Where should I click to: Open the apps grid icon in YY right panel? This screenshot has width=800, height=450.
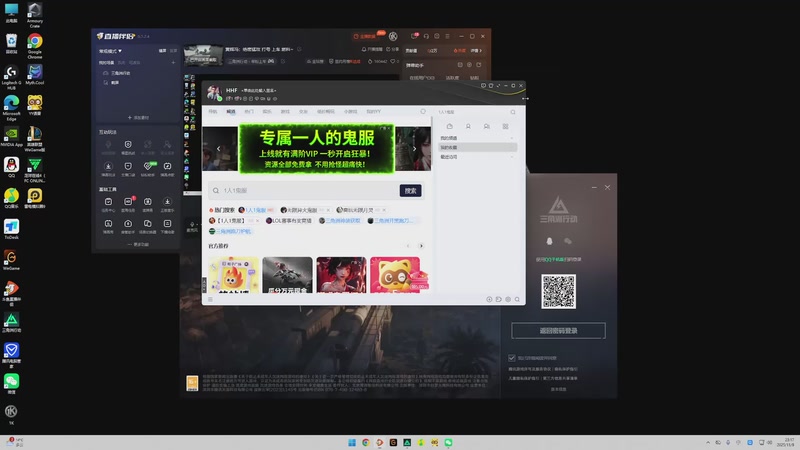click(x=505, y=126)
